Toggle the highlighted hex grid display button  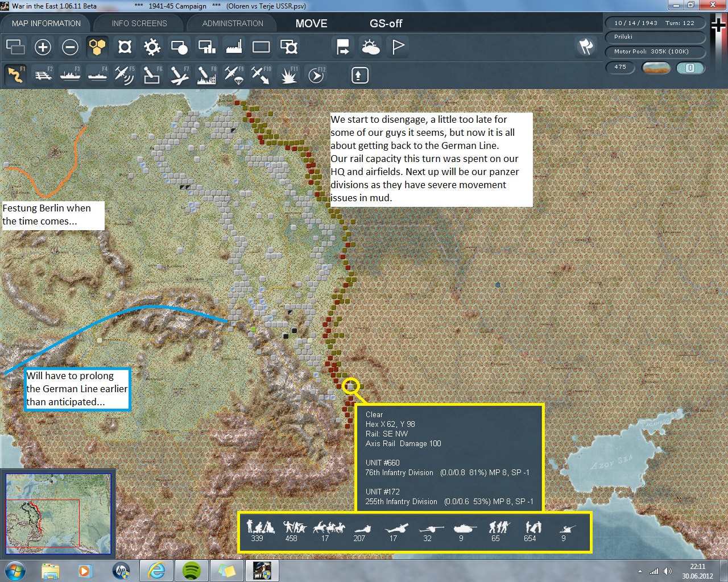(97, 47)
